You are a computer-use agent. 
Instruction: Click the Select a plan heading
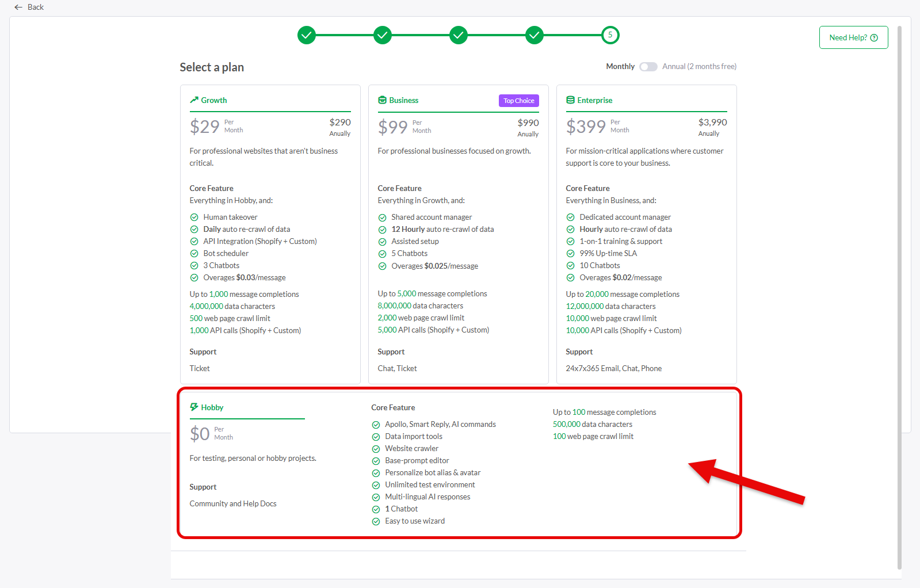pyautogui.click(x=212, y=67)
